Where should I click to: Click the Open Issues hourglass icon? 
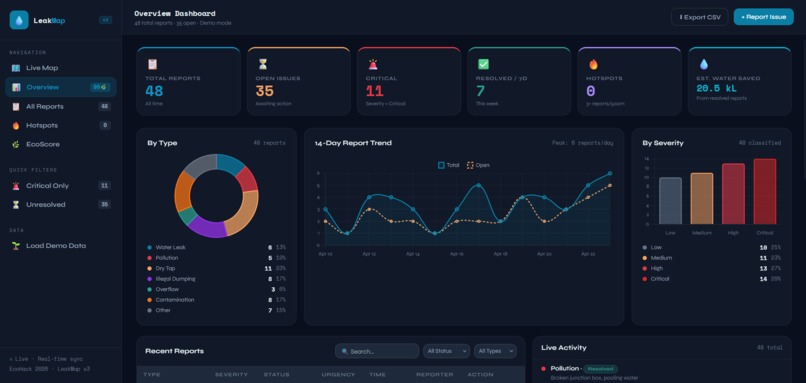[262, 64]
